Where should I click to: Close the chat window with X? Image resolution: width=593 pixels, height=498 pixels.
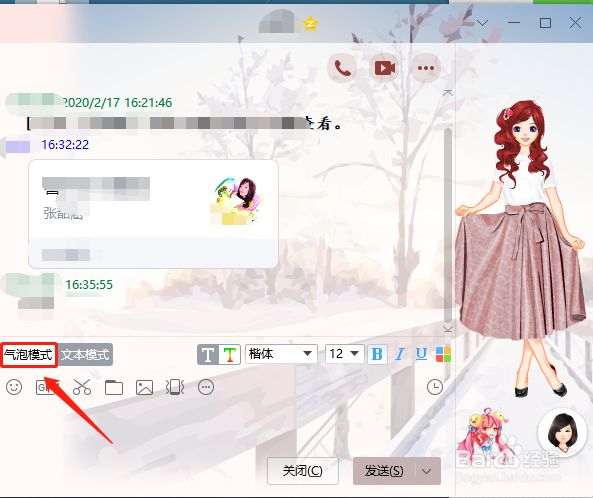(575, 23)
